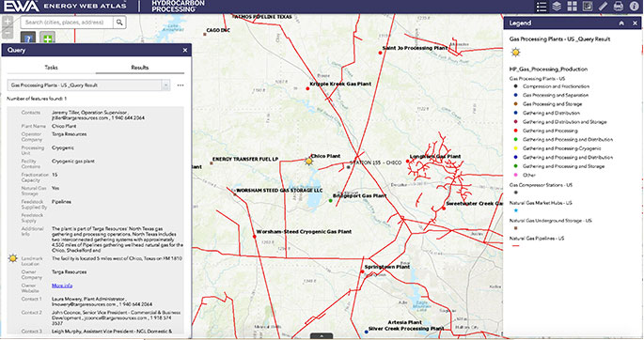Click the EWA Energy Web Atlas logo
The width and height of the screenshot is (644, 340).
[x=66, y=7]
